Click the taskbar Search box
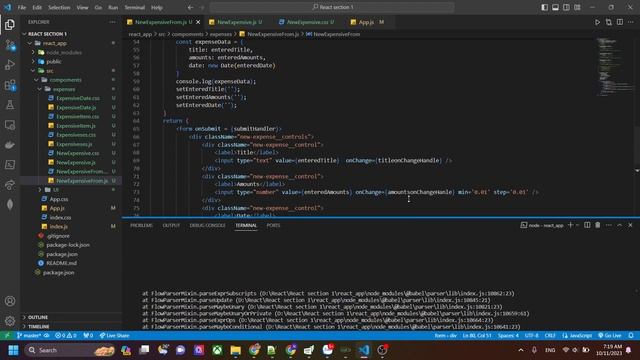The image size is (640, 360). (70, 350)
